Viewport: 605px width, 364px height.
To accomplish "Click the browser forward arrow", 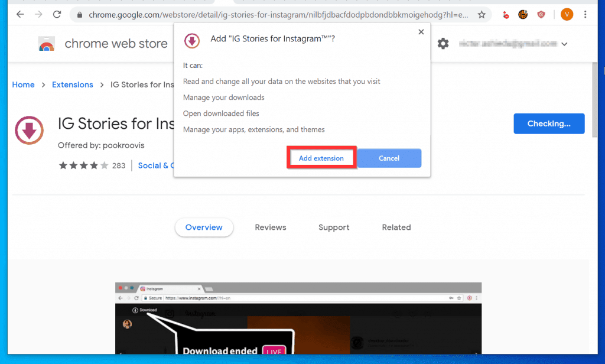I will click(38, 15).
